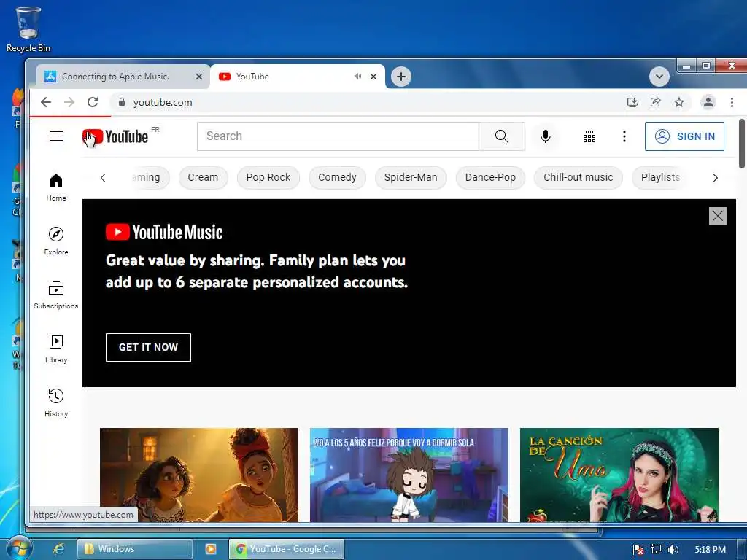Click the YouTube Music banner logo
The width and height of the screenshot is (747, 560).
click(x=164, y=232)
